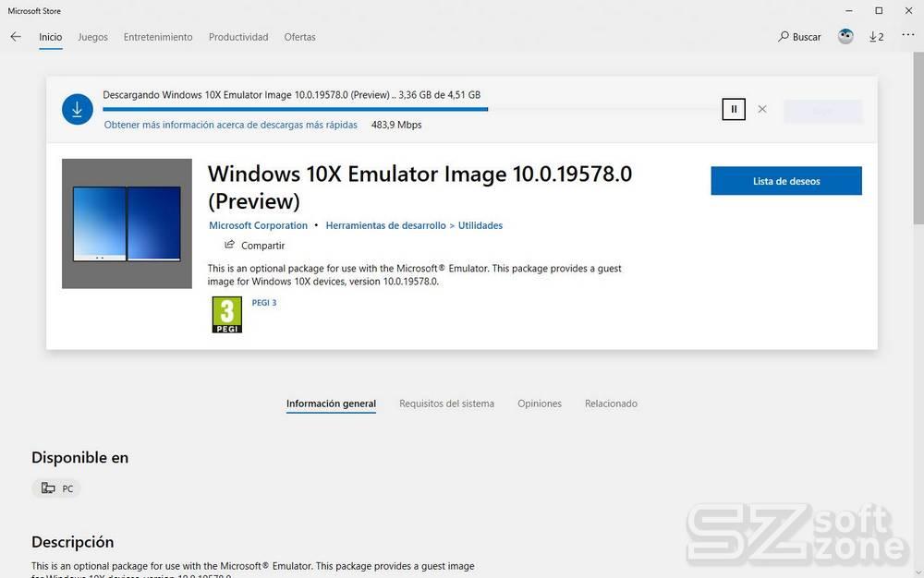Click the Compartir share icon
The width and height of the screenshot is (924, 578).
pyautogui.click(x=229, y=245)
